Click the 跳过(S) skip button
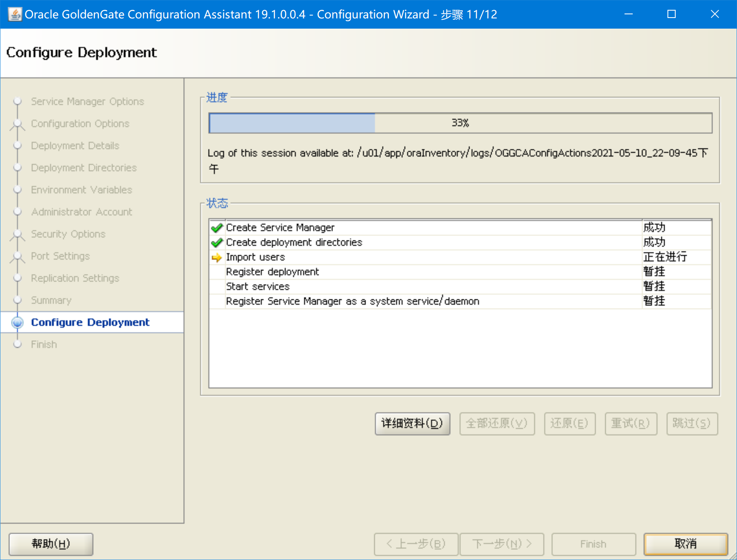Image resolution: width=737 pixels, height=560 pixels. point(692,423)
